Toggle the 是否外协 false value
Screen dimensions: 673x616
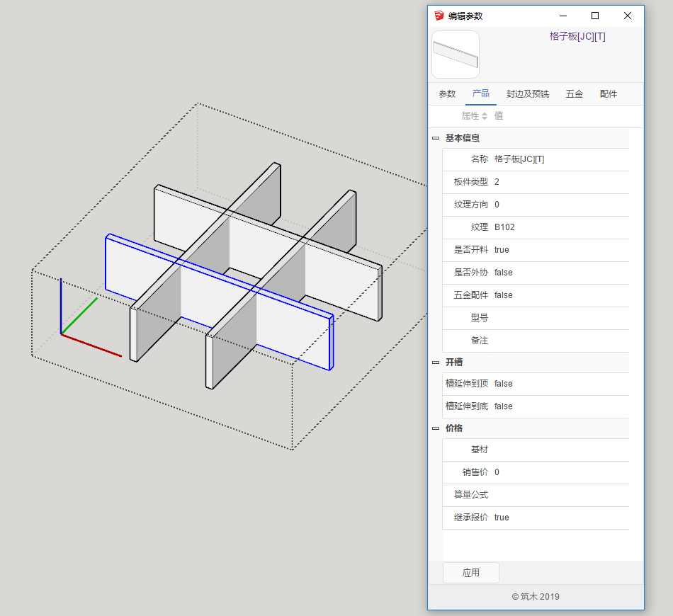click(503, 273)
